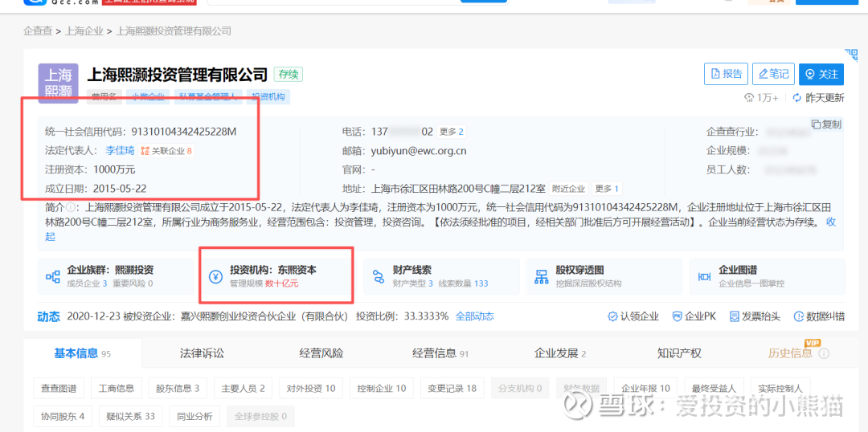
Task: Select 实际控制人 button
Action: tap(780, 389)
